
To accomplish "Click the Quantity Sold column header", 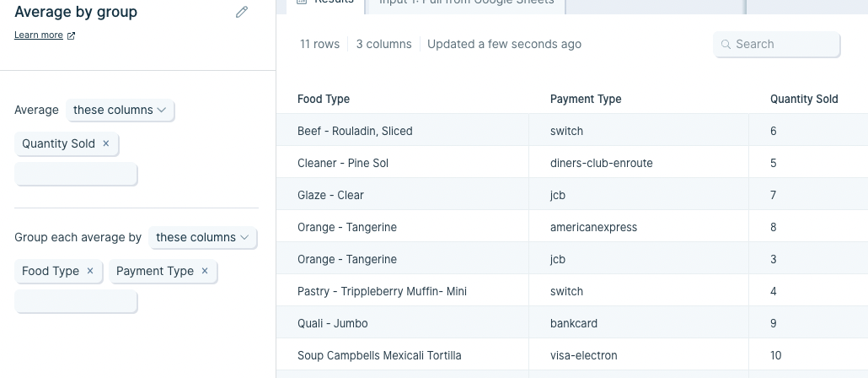I will tap(804, 100).
